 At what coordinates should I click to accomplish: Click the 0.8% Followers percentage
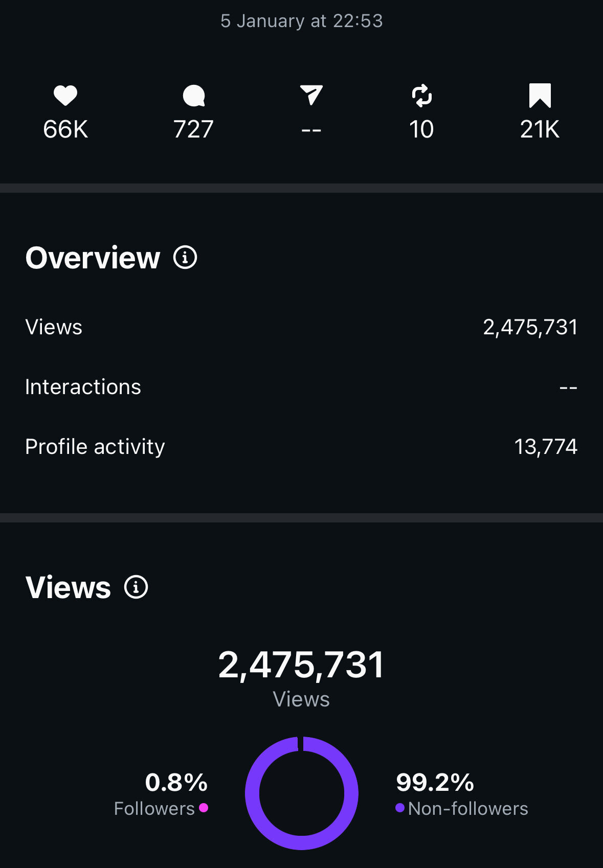click(176, 782)
